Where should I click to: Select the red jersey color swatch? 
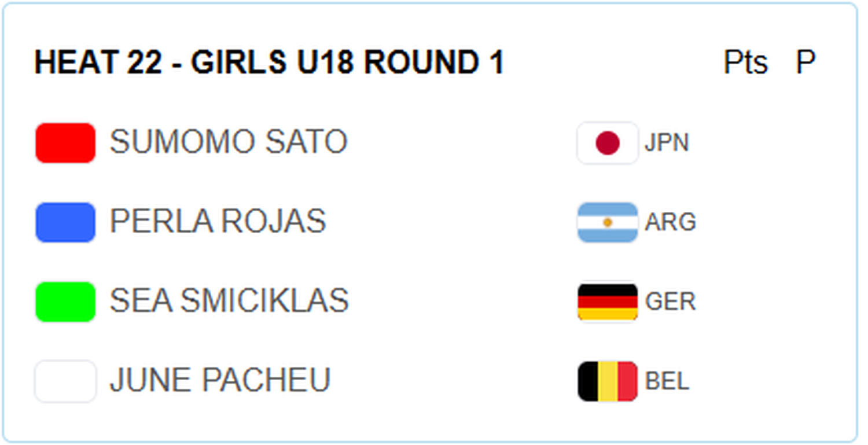(65, 143)
